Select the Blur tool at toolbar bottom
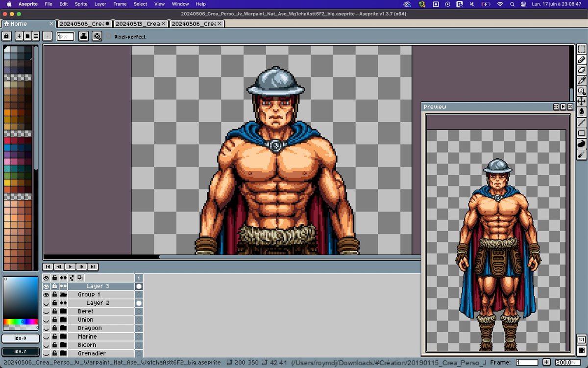 point(582,154)
